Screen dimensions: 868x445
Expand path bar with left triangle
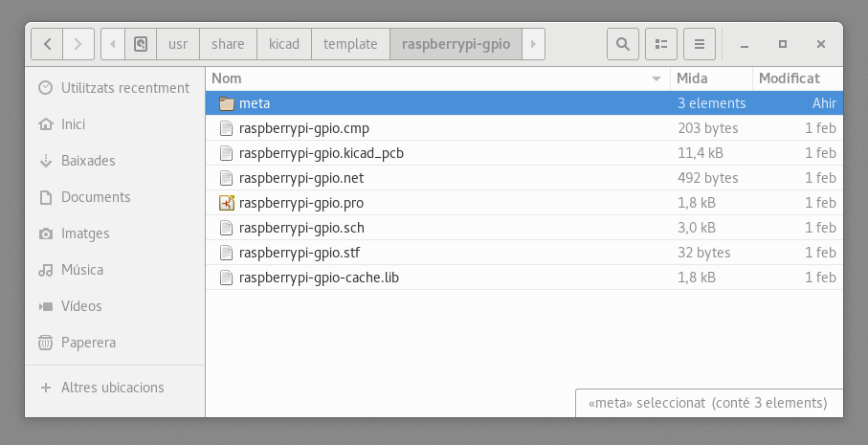point(113,44)
